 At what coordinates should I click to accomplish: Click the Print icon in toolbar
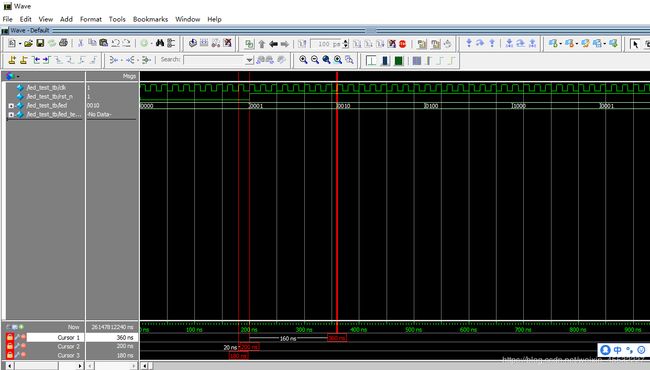[x=63, y=43]
